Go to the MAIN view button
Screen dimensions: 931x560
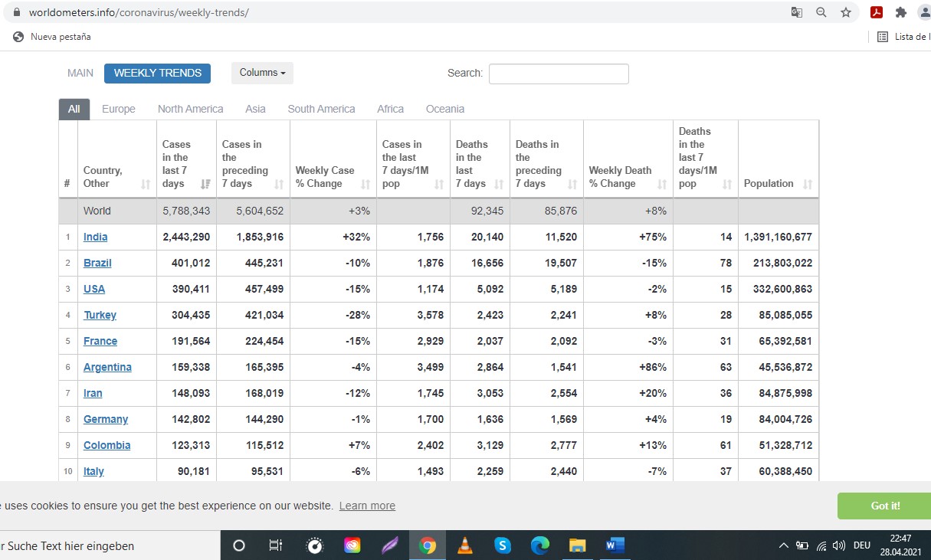(x=80, y=73)
